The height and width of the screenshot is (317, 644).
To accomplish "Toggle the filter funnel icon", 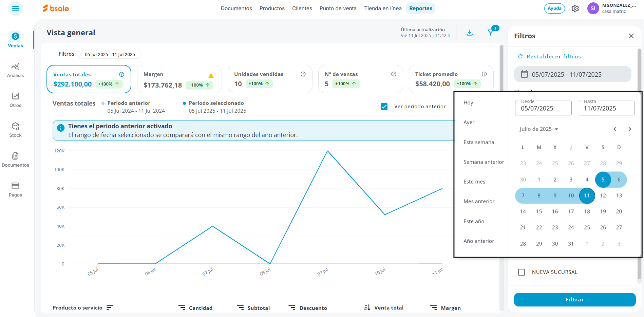I will [491, 32].
